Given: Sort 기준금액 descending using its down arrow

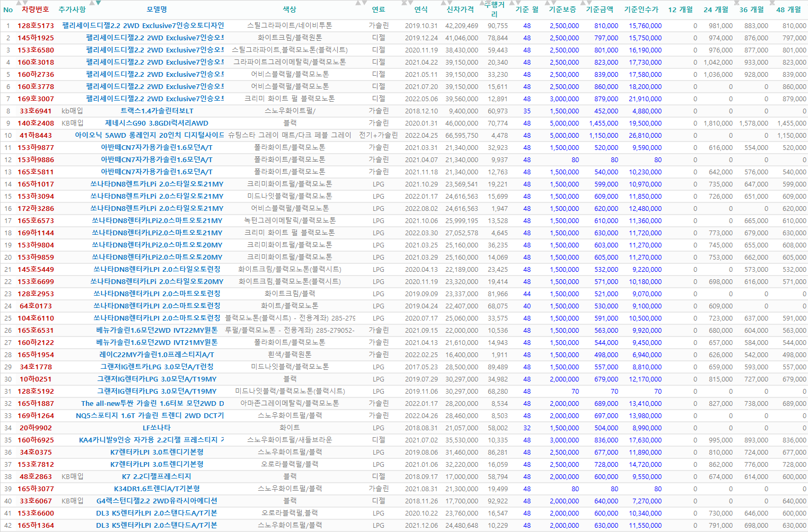Looking at the screenshot, I should click(589, 3).
